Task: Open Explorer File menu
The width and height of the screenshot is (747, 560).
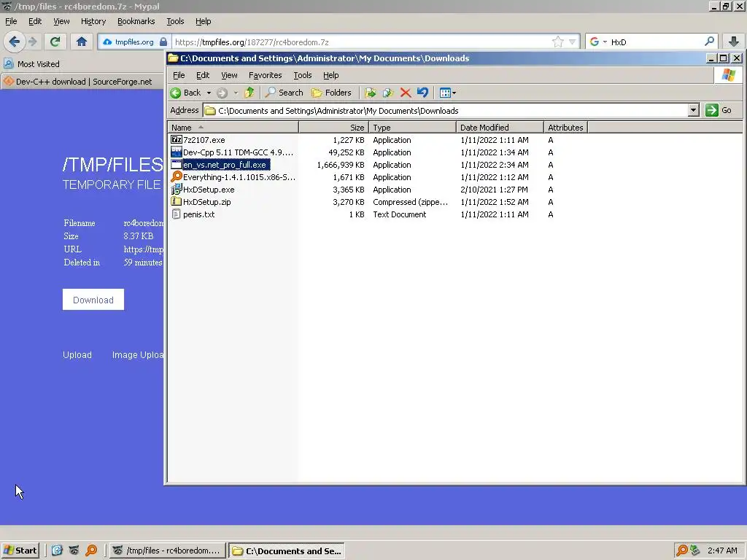Action: [x=179, y=75]
